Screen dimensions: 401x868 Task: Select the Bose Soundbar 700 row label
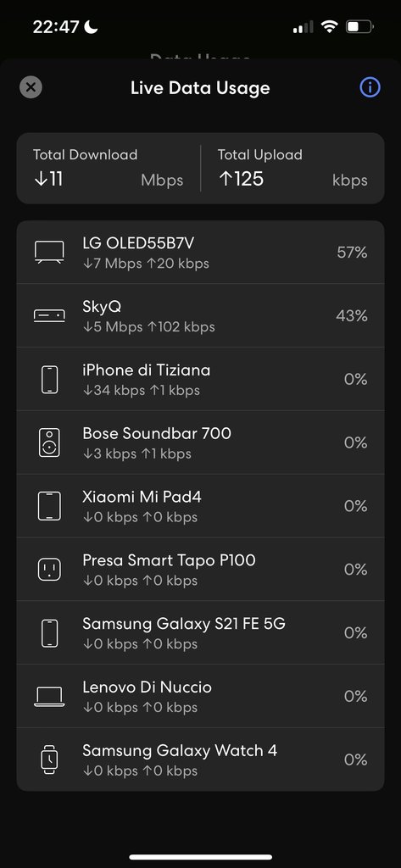pos(157,433)
